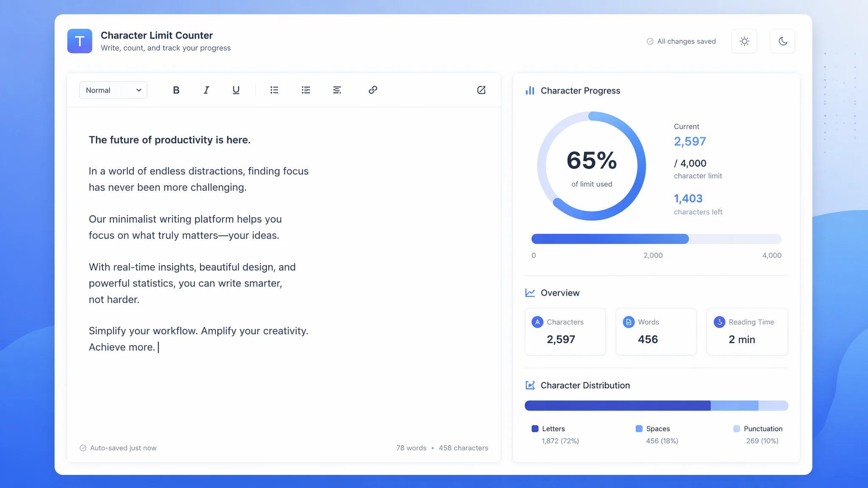Image resolution: width=868 pixels, height=488 pixels.
Task: Click the 'With real-time insights' paragraph
Action: [x=192, y=283]
